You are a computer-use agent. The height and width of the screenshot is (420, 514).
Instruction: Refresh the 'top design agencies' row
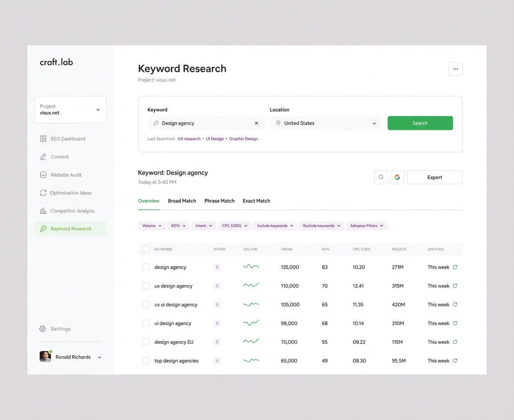pyautogui.click(x=455, y=361)
